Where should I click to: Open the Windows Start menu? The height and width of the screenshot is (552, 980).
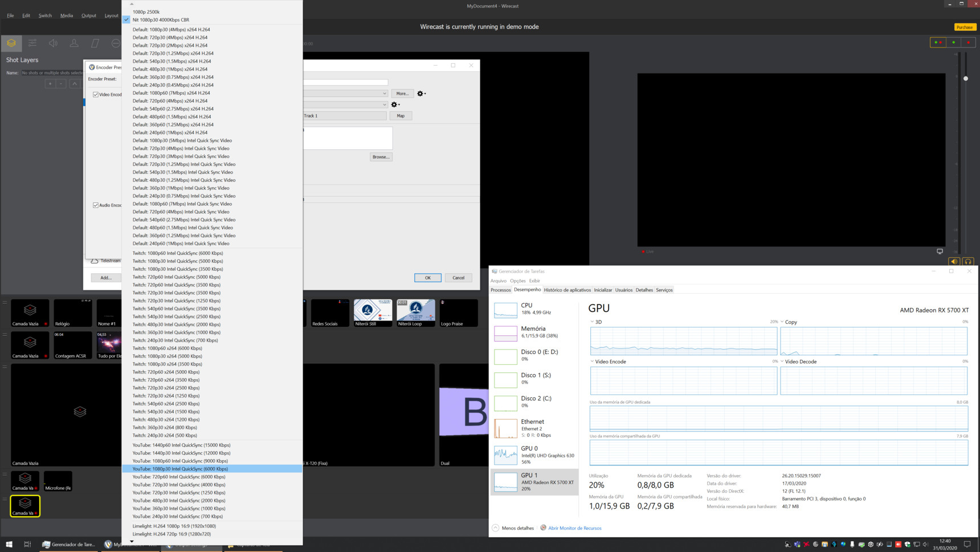(9, 545)
